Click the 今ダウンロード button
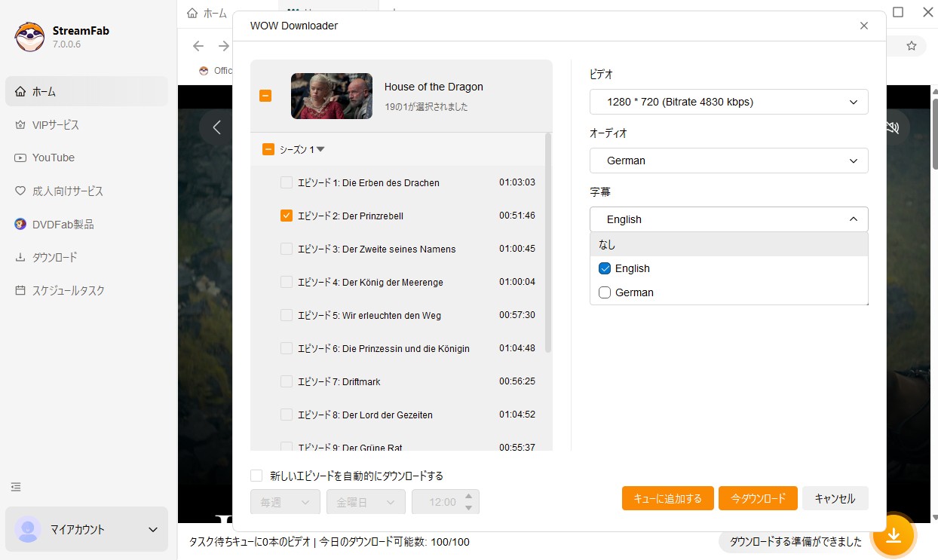Viewport: 938px width, 560px height. [758, 498]
